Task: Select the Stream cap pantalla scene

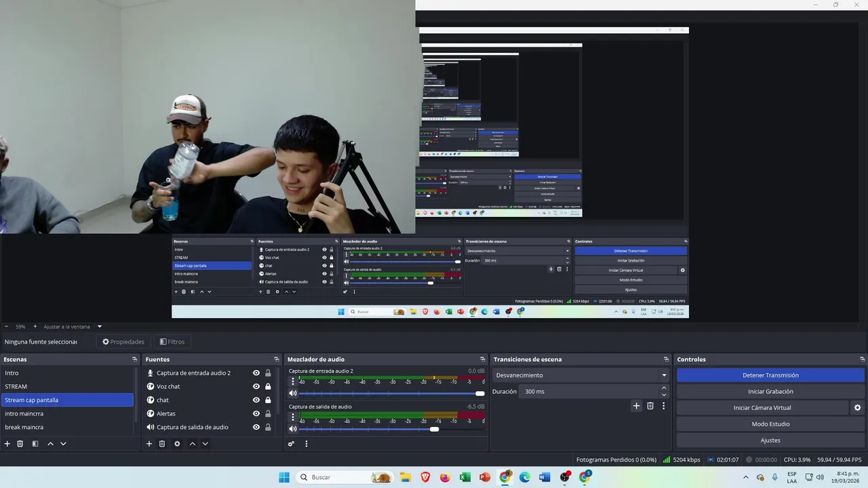Action: pyautogui.click(x=68, y=400)
